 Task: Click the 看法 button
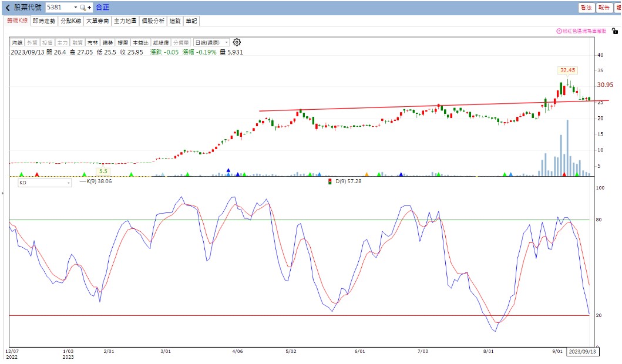pyautogui.click(x=586, y=8)
